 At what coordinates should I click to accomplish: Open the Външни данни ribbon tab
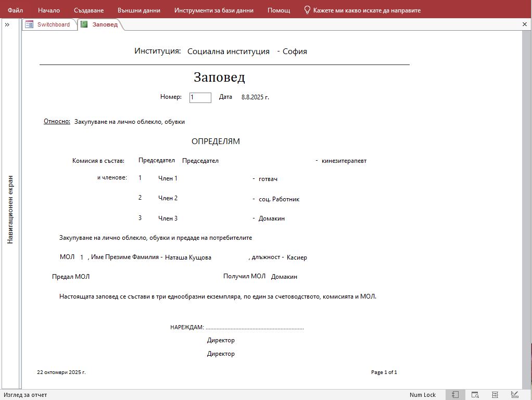pyautogui.click(x=138, y=10)
